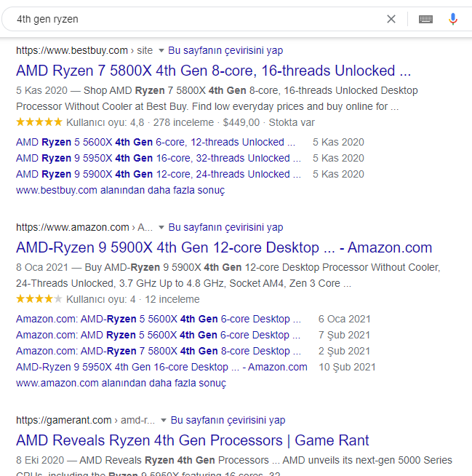The width and height of the screenshot is (472, 476).
Task: Show more results from www.amazon.com
Action: 121,383
